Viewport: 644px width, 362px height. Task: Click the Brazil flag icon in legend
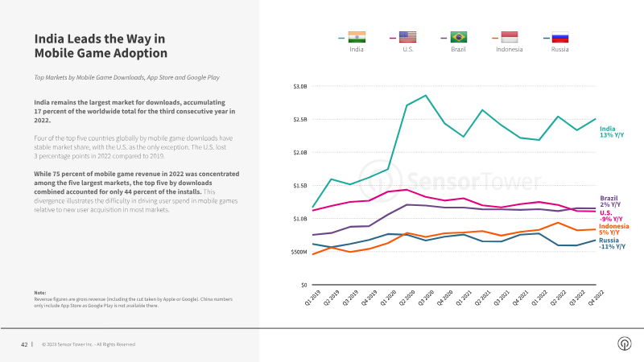tap(458, 37)
